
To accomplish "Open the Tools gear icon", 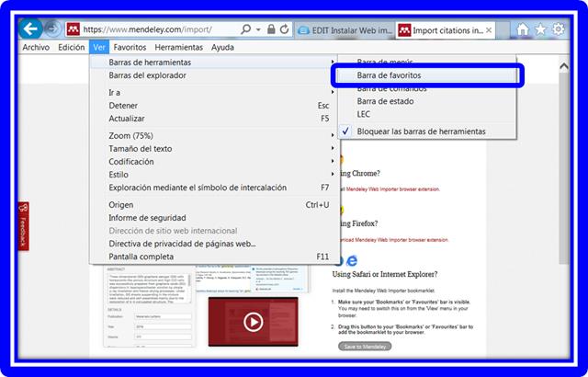I will tap(559, 29).
